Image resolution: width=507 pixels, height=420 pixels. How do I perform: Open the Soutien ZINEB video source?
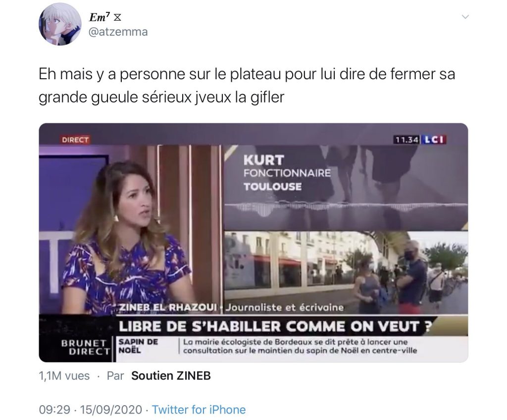pyautogui.click(x=171, y=375)
